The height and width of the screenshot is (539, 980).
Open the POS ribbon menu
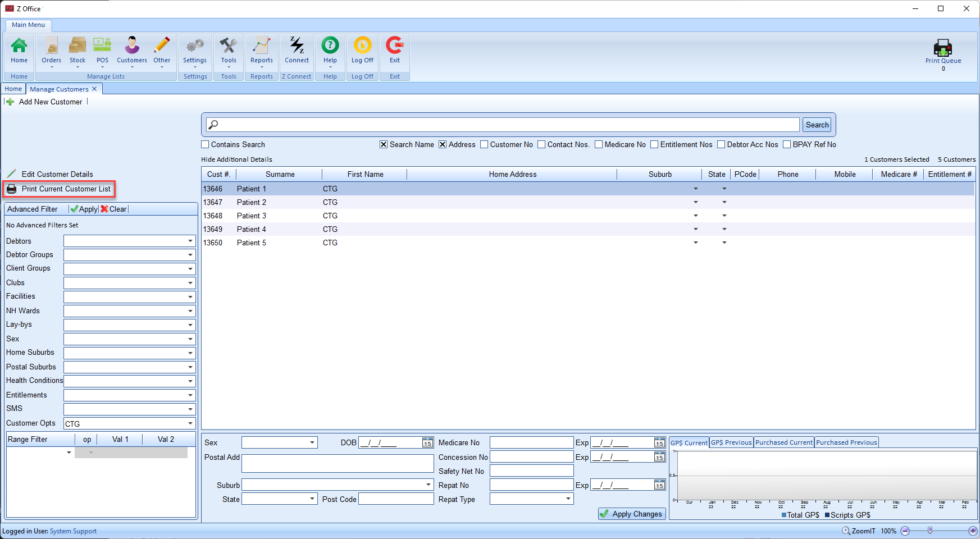[102, 46]
